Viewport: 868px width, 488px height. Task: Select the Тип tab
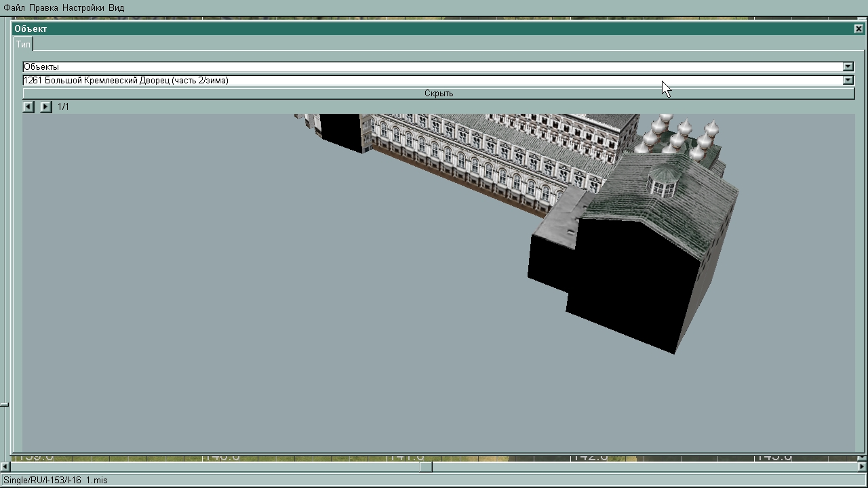(23, 44)
